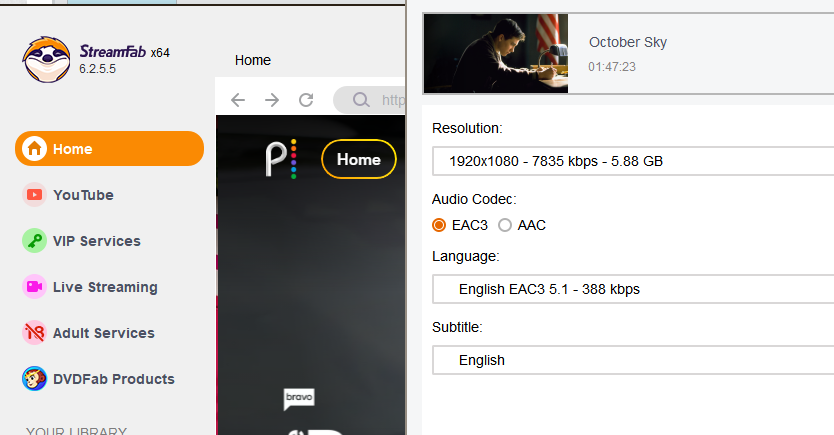Select Home in the sidebar
The image size is (834, 435).
[109, 149]
